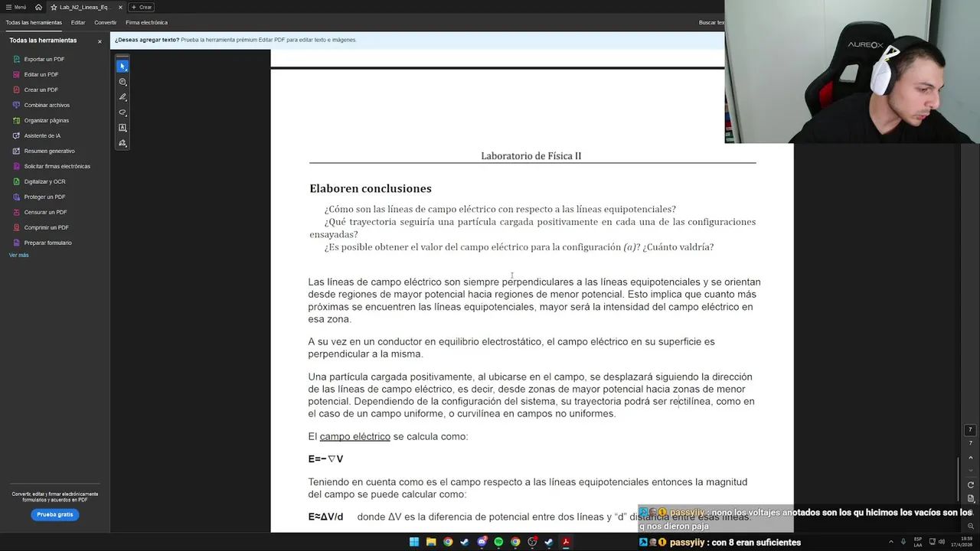Click the Crear new tab button

tap(142, 7)
